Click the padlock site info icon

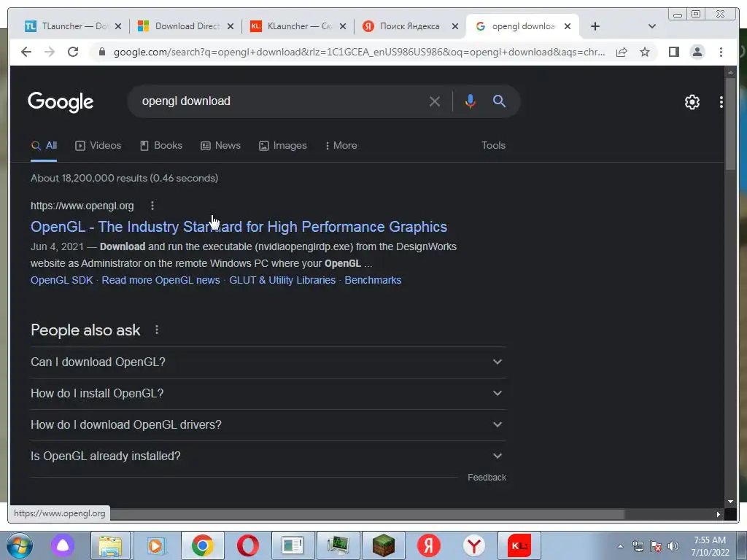(101, 52)
